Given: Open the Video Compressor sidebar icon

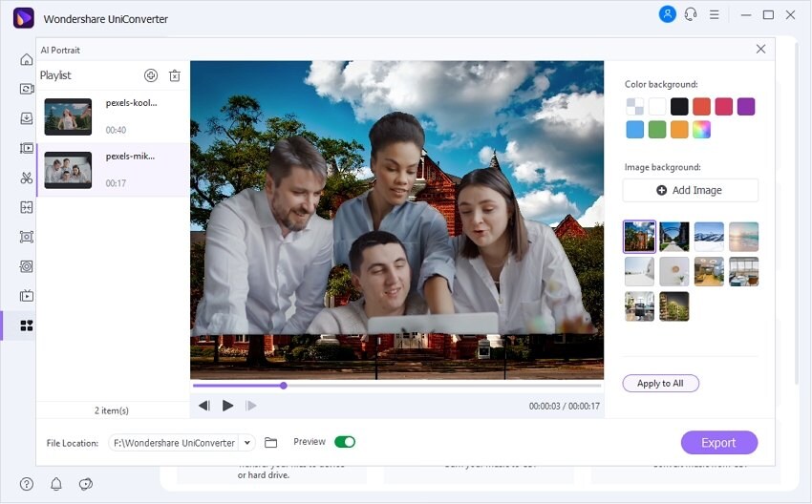Looking at the screenshot, I should point(27,149).
